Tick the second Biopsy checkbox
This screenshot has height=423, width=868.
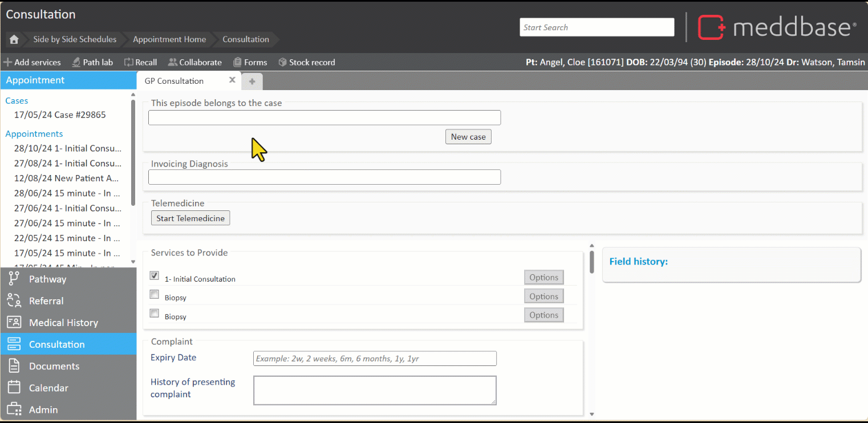click(x=154, y=314)
